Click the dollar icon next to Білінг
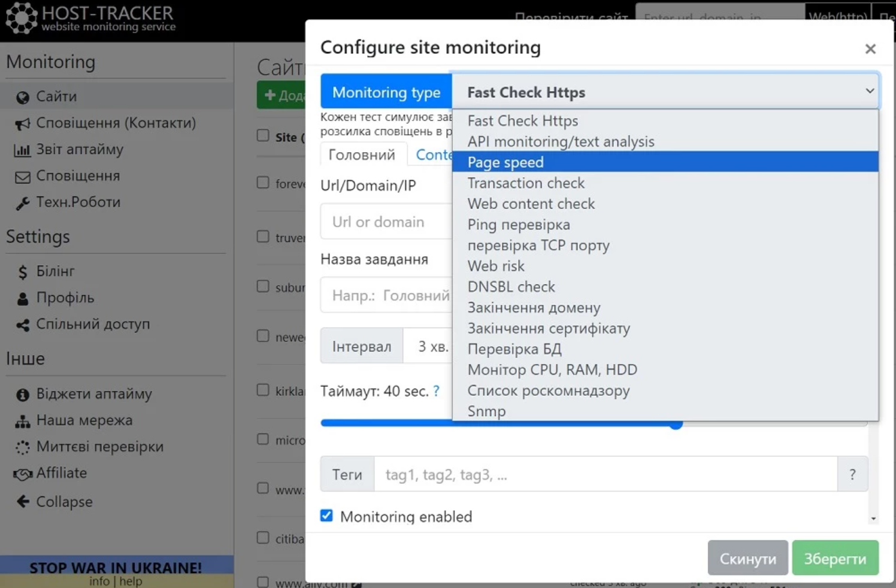Image resolution: width=896 pixels, height=588 pixels. pos(23,272)
